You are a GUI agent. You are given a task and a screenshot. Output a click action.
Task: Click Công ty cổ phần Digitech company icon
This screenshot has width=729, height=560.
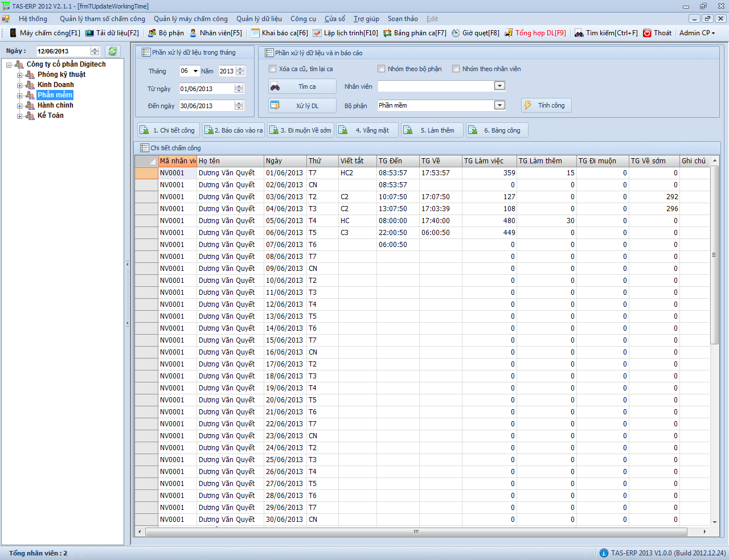tap(19, 64)
